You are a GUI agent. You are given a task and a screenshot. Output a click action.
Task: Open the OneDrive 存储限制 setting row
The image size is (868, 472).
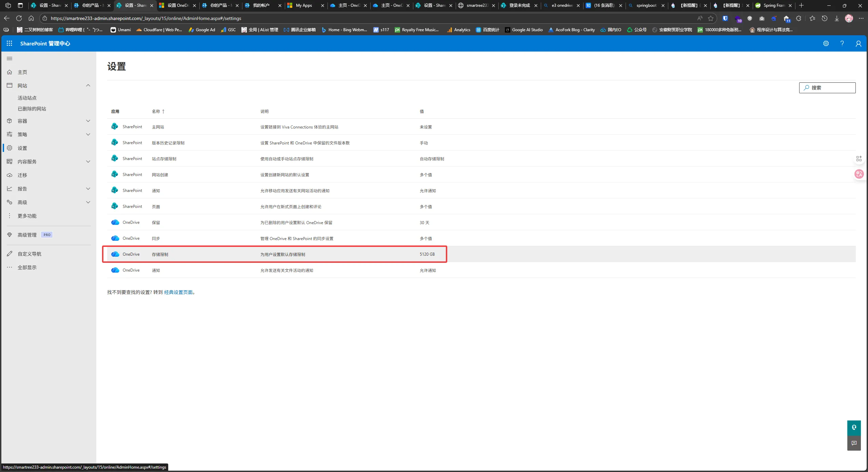(x=160, y=254)
